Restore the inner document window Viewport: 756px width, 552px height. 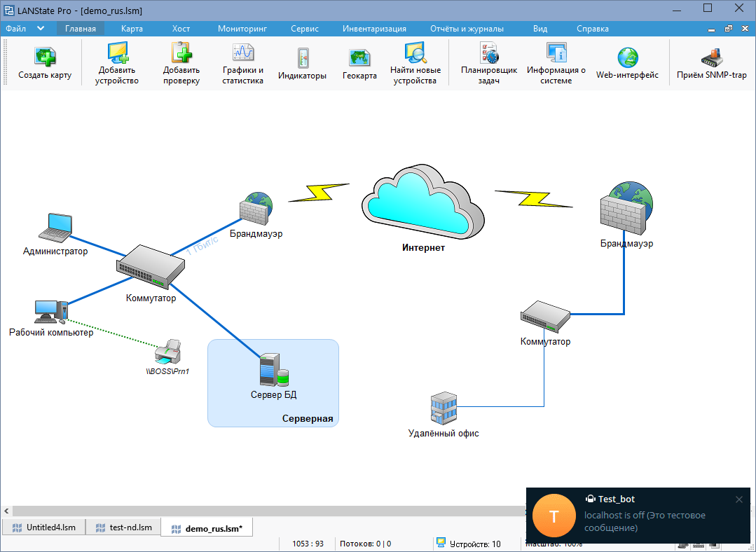[729, 29]
